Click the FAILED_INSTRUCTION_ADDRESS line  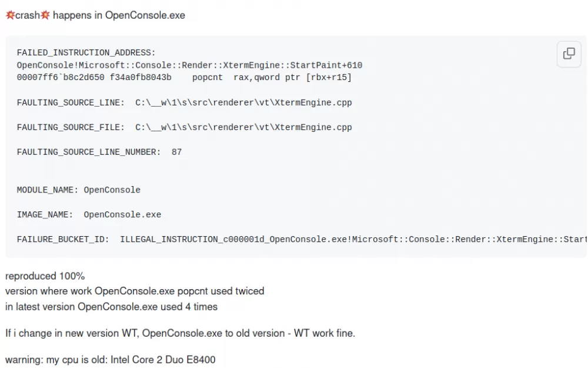(x=86, y=52)
